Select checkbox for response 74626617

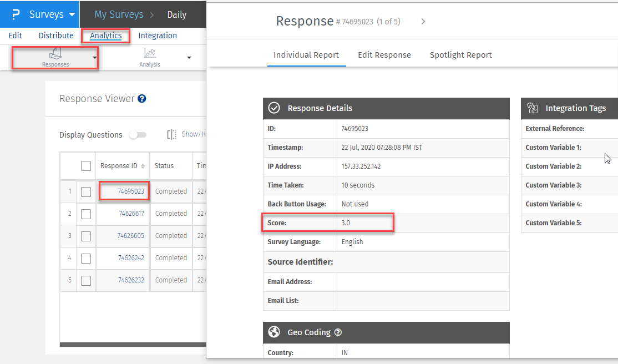coord(86,214)
